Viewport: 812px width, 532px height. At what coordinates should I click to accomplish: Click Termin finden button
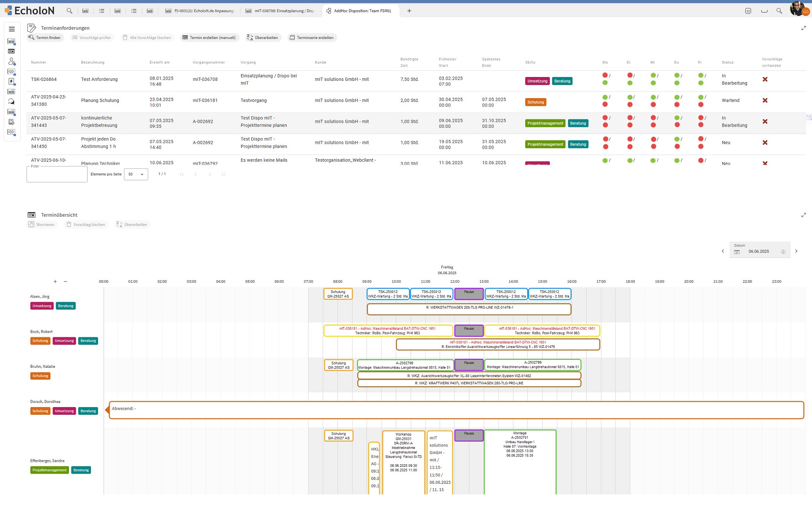point(44,38)
